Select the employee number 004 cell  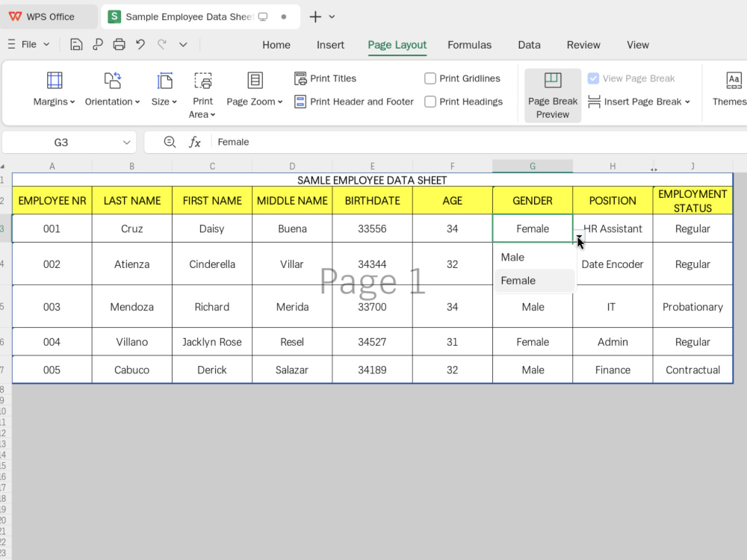tap(52, 341)
